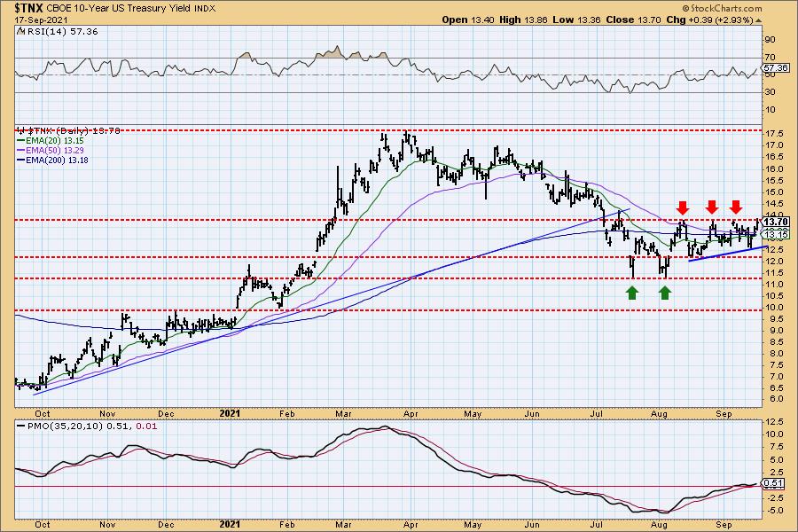The image size is (798, 532).
Task: Click the Jun label under the price panel
Action: (x=532, y=414)
